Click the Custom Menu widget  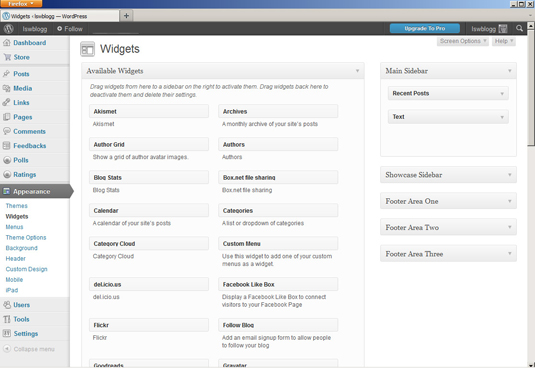[x=278, y=244]
